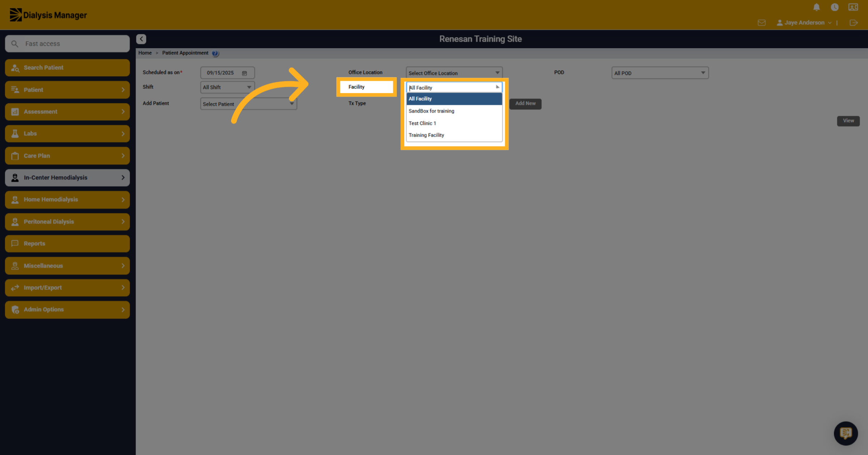Go to Home breadcrumb link
The width and height of the screenshot is (868, 455).
click(145, 53)
